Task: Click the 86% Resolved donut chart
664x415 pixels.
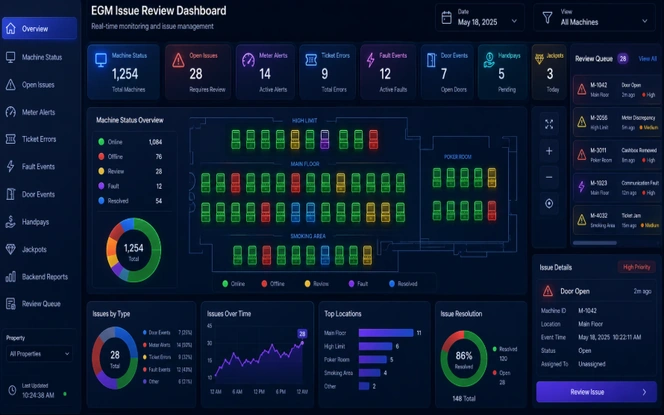Action: point(464,359)
